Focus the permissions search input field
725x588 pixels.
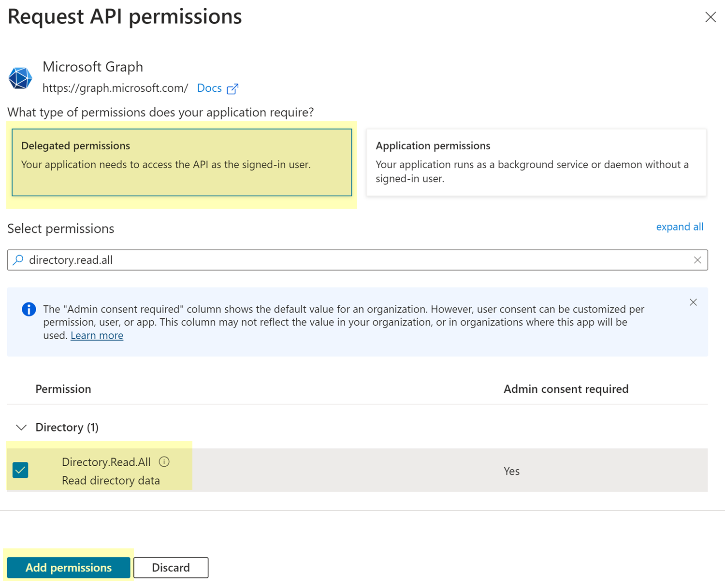coord(358,260)
